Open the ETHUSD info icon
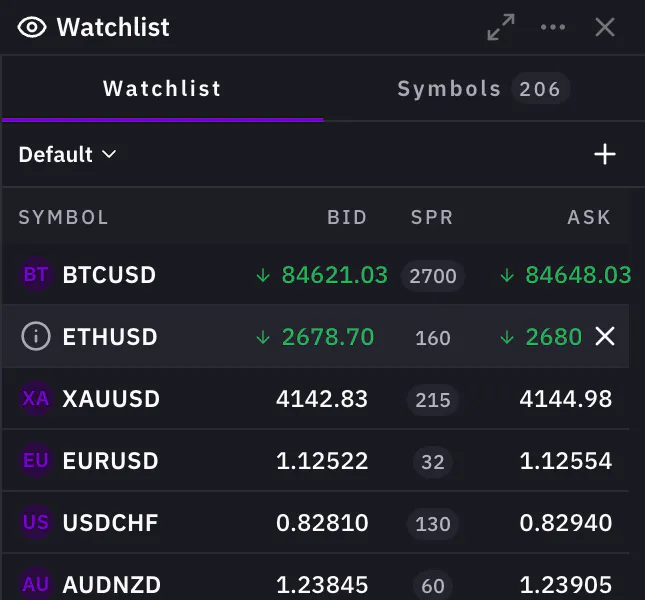 (36, 336)
